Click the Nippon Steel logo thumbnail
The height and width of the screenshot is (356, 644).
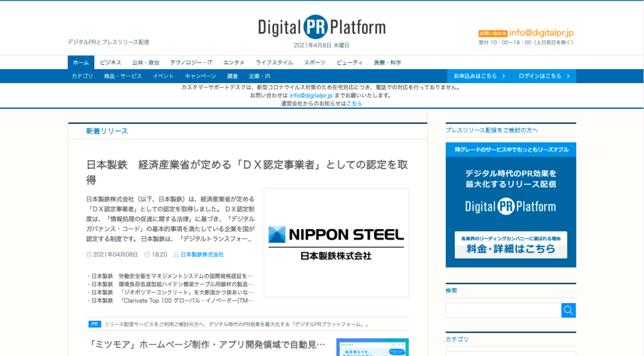pyautogui.click(x=336, y=242)
